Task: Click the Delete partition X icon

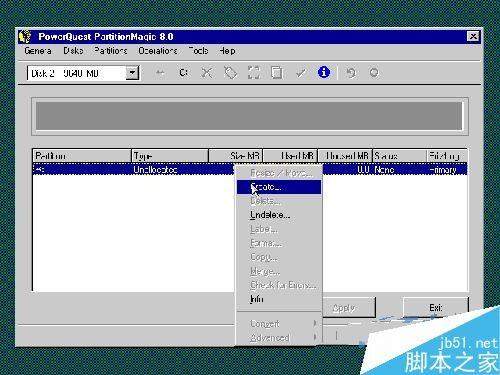Action: [x=207, y=73]
